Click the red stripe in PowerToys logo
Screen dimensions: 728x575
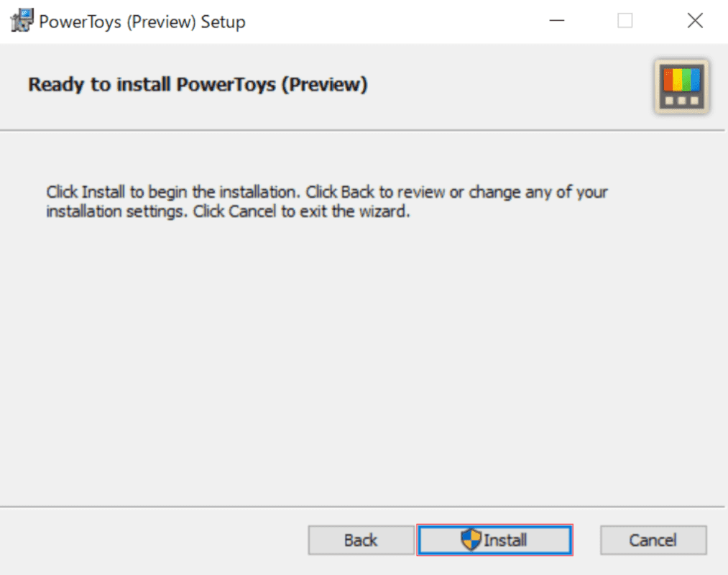668,80
